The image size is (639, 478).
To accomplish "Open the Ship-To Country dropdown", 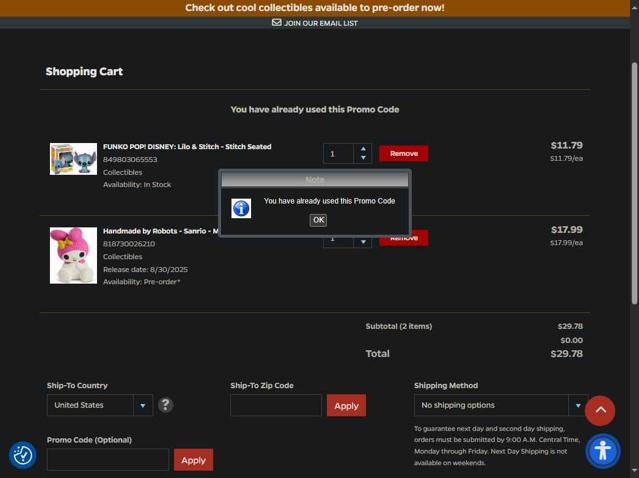I will click(x=100, y=405).
